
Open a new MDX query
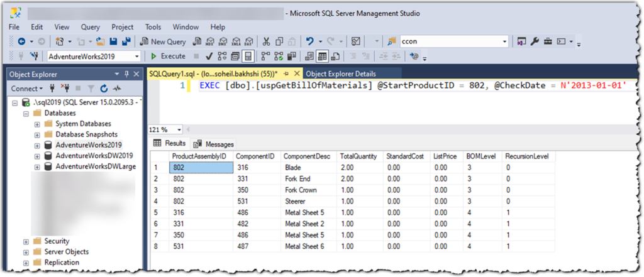(210, 41)
